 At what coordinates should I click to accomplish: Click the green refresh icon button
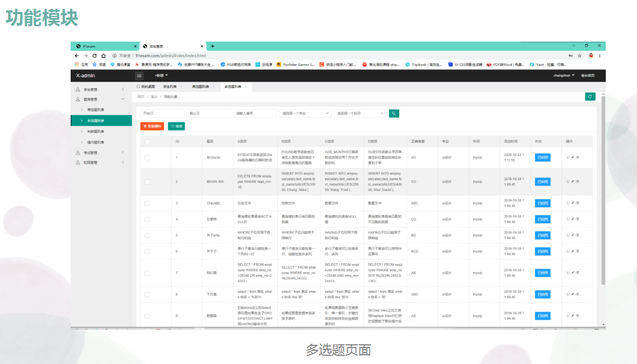click(590, 96)
